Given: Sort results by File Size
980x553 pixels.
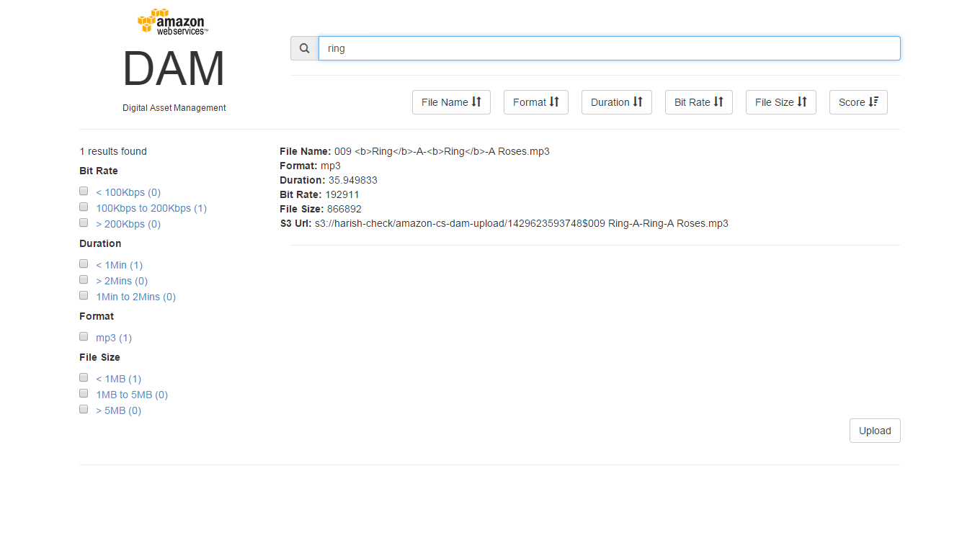Looking at the screenshot, I should (x=781, y=102).
